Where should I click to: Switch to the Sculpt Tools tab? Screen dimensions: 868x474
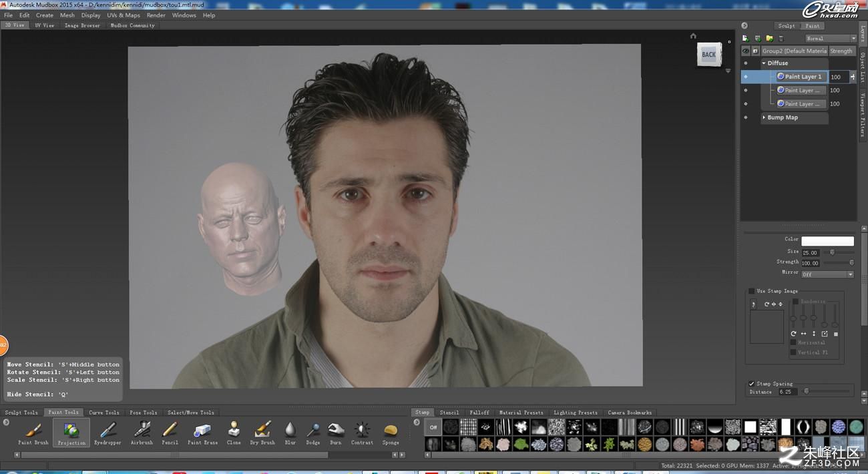point(21,413)
